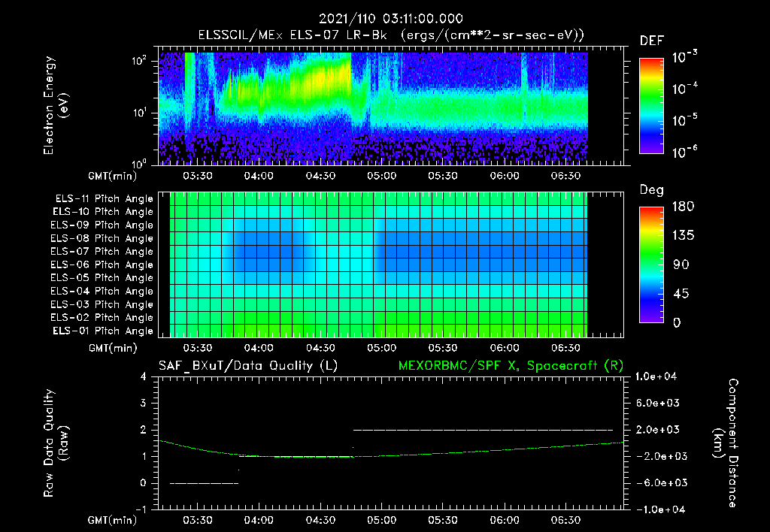Click the pitch angle grid panel

(391, 264)
